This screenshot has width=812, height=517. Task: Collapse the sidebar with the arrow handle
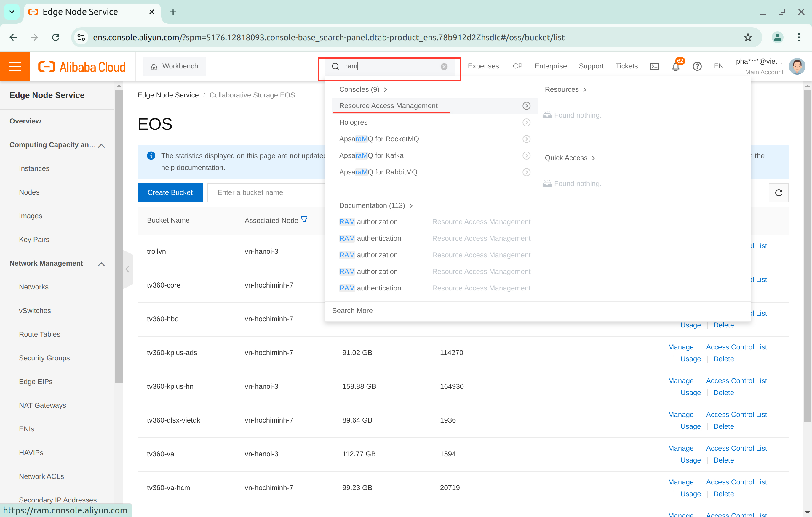pos(127,269)
